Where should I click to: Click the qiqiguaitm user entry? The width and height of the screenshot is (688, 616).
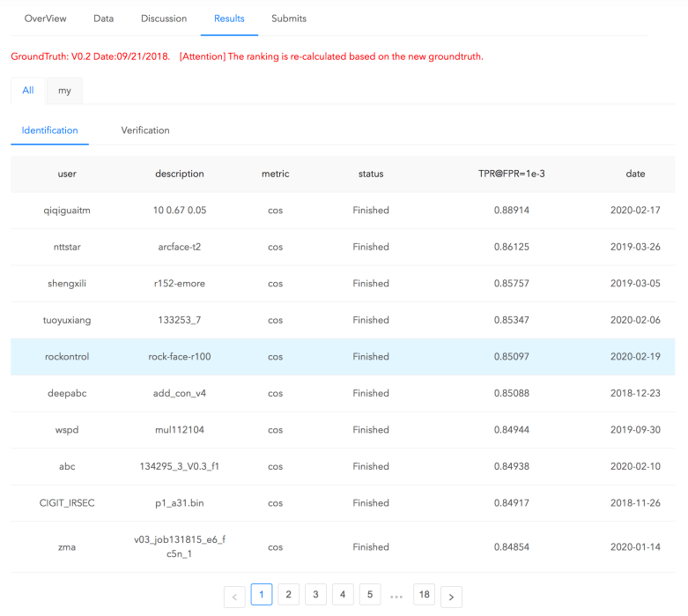(67, 211)
